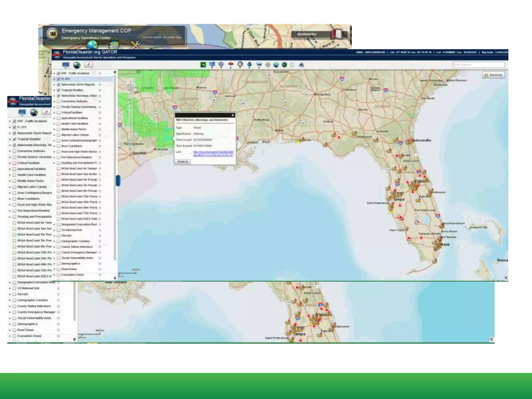Open the Bookmarks panel tab
The width and height of the screenshot is (532, 399).
[x=307, y=34]
